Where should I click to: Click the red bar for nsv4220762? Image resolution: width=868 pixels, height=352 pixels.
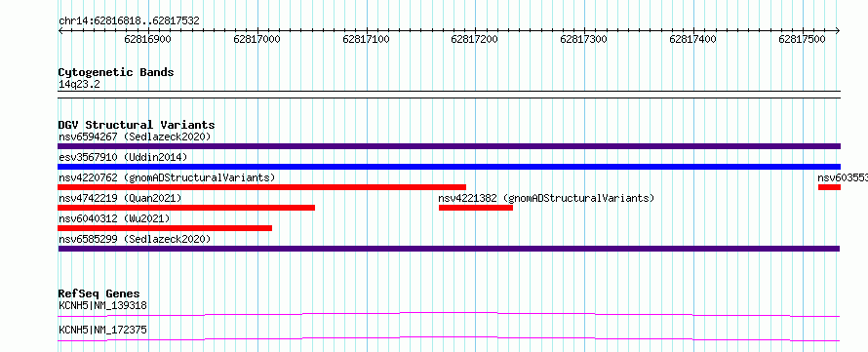tap(261, 187)
